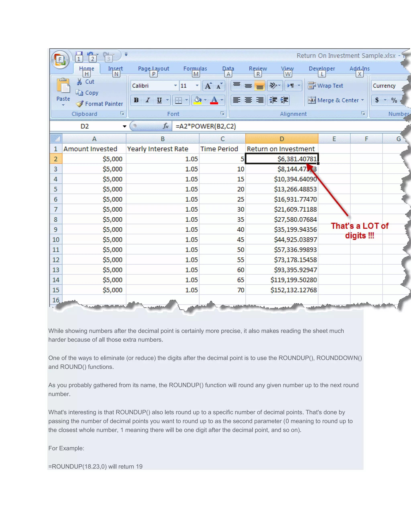Apply the yellow Fill Color bucket
This screenshot has height=532, width=411.
(197, 100)
